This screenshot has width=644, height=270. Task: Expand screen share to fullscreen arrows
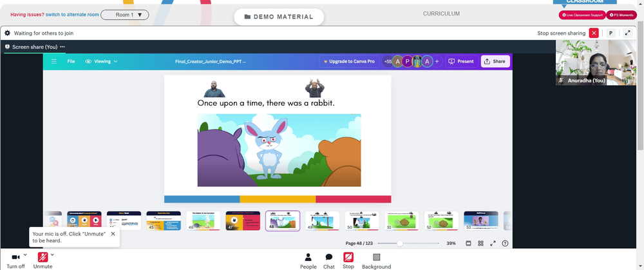627,34
